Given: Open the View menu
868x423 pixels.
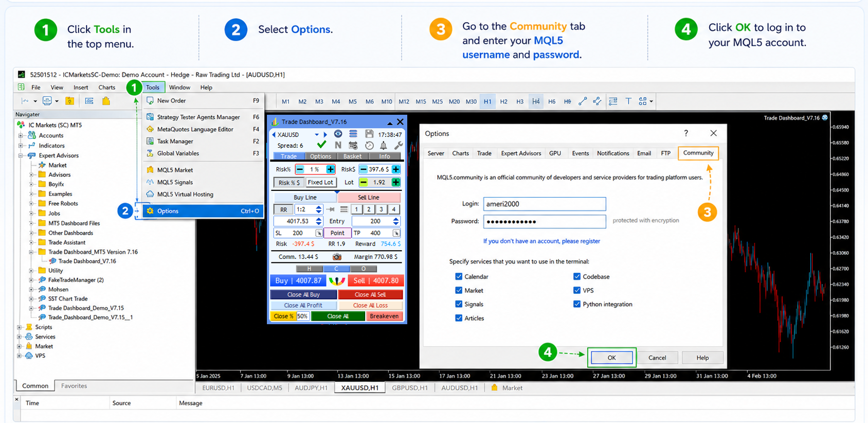Looking at the screenshot, I should [x=57, y=87].
